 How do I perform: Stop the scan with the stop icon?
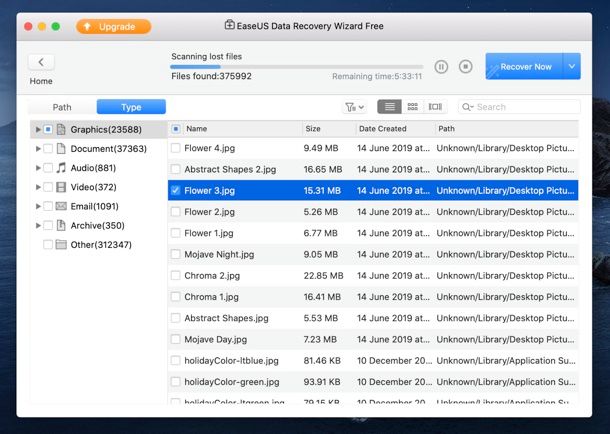click(x=465, y=66)
